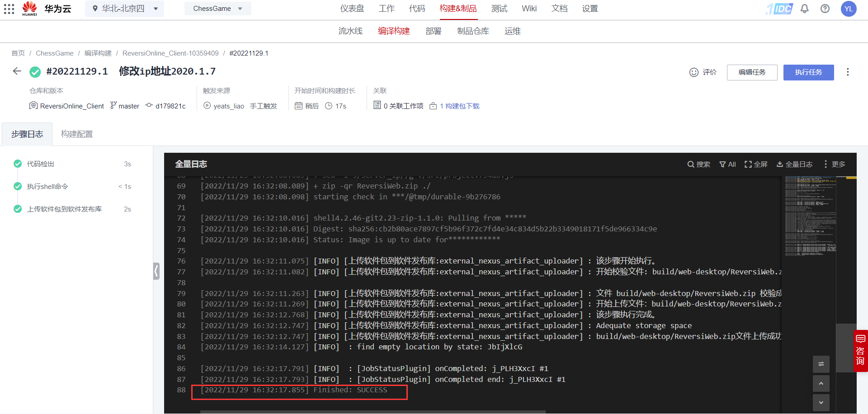Click the ReversiOnline_Client-10359409 breadcrumb
The image size is (868, 414).
(170, 53)
